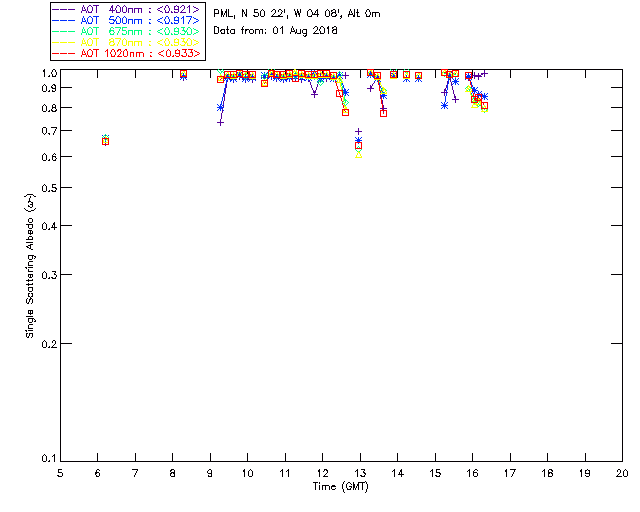Click the blue asterisk marker at 0.8 near time 15
The image size is (640, 512).
point(444,105)
